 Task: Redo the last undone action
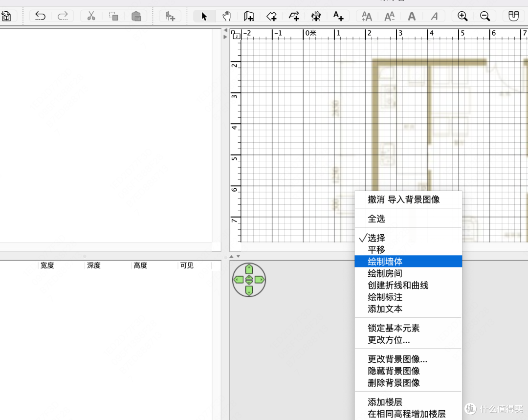pyautogui.click(x=63, y=16)
